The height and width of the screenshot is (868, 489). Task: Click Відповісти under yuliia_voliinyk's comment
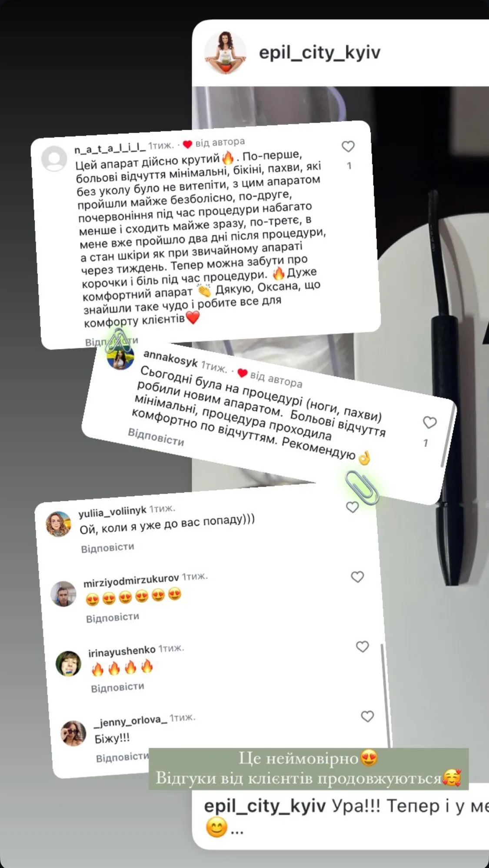coord(107,548)
